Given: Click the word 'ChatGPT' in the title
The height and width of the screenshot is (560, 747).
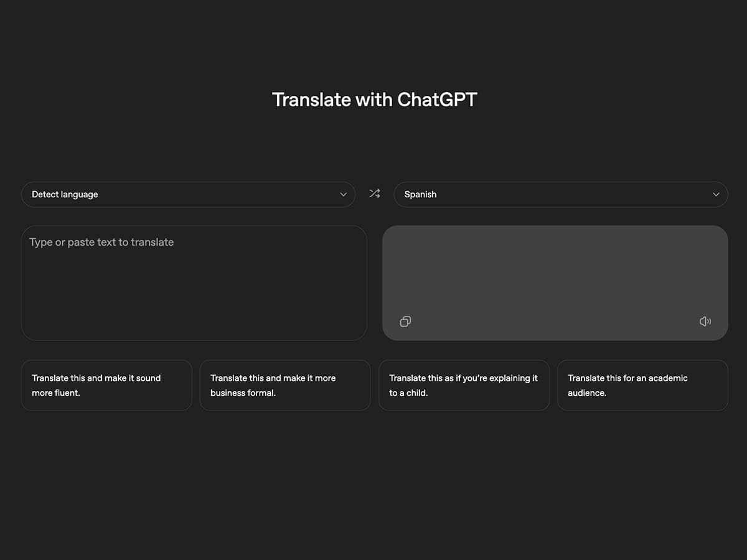Looking at the screenshot, I should click(437, 100).
